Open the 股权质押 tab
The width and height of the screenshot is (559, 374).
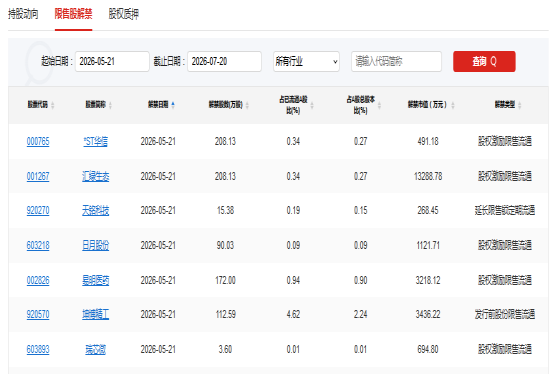coord(124,14)
